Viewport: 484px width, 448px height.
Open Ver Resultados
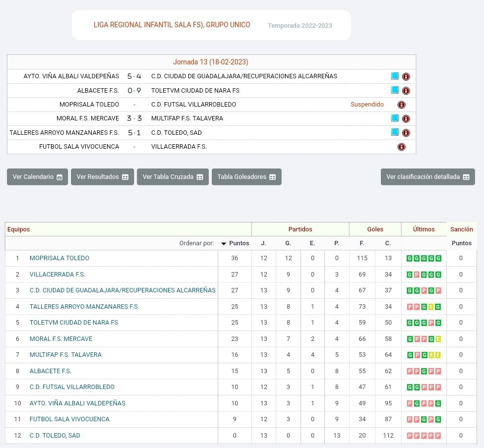tap(103, 177)
